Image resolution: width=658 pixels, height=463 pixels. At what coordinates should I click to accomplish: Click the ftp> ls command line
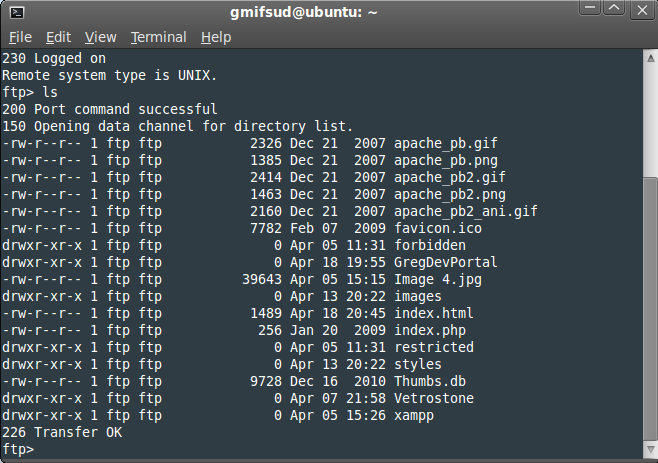tap(30, 92)
